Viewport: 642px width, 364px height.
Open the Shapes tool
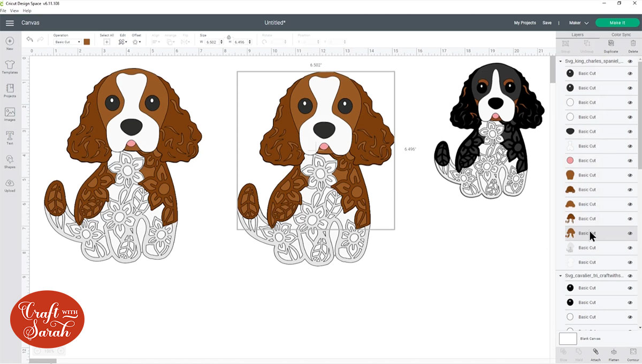tap(10, 160)
